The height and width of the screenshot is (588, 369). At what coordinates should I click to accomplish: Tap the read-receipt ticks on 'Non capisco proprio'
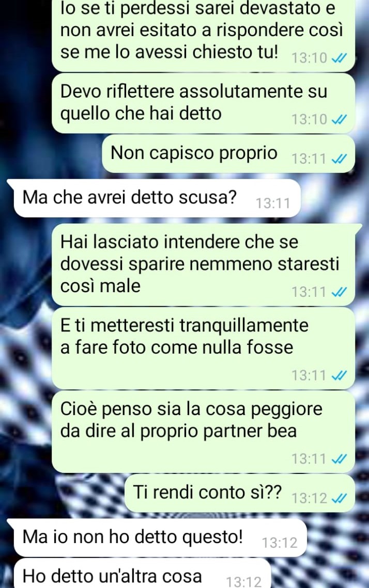339,159
